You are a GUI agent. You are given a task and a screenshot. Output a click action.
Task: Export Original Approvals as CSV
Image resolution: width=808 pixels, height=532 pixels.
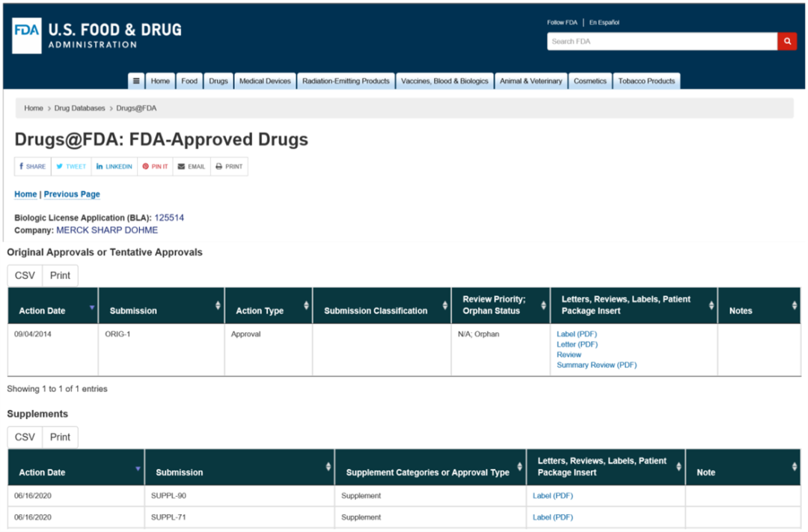click(25, 276)
